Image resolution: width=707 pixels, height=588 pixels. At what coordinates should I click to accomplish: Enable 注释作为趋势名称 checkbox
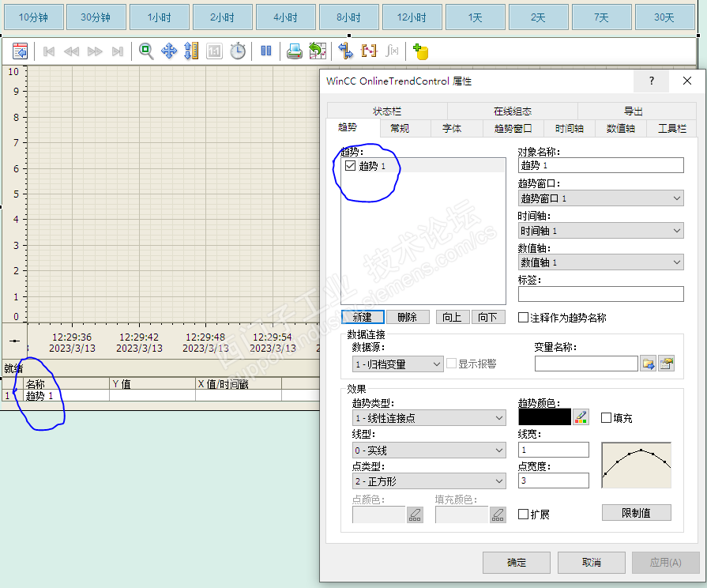click(x=523, y=318)
